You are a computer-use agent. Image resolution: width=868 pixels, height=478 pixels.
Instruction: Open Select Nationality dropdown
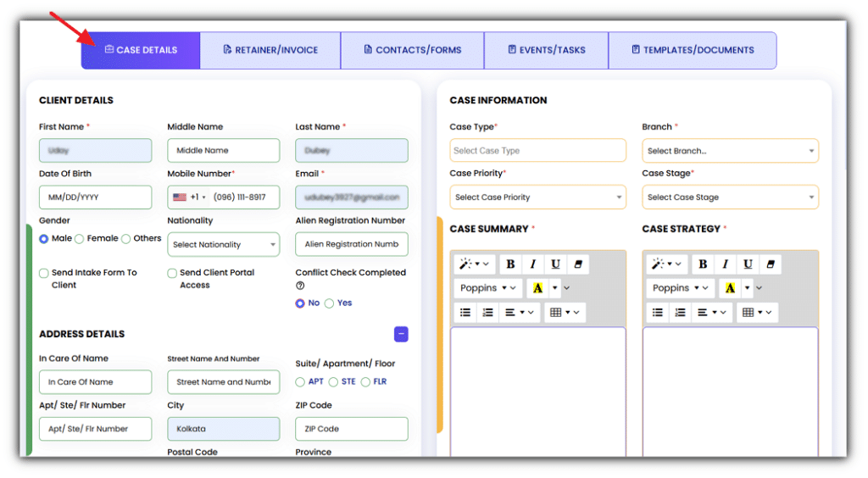tap(224, 245)
